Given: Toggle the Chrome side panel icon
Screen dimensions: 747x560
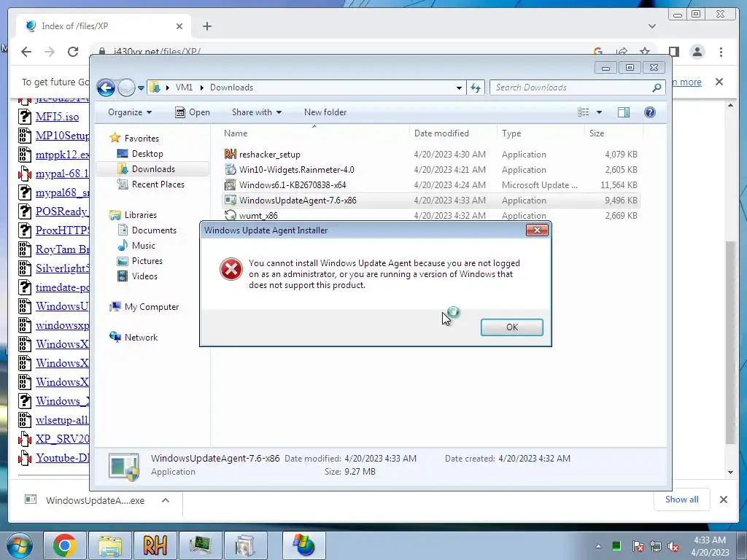Looking at the screenshot, I should pyautogui.click(x=673, y=52).
